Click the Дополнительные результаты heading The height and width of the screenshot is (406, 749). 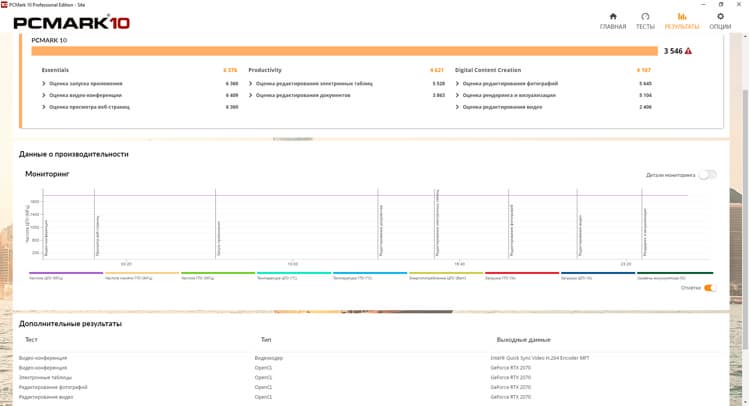point(70,324)
